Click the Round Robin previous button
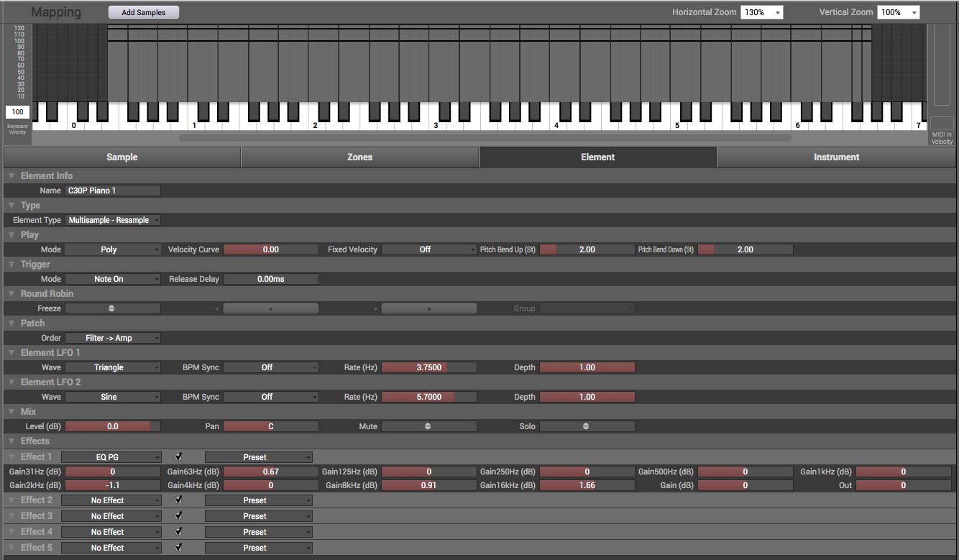The width and height of the screenshot is (959, 560). (x=270, y=308)
